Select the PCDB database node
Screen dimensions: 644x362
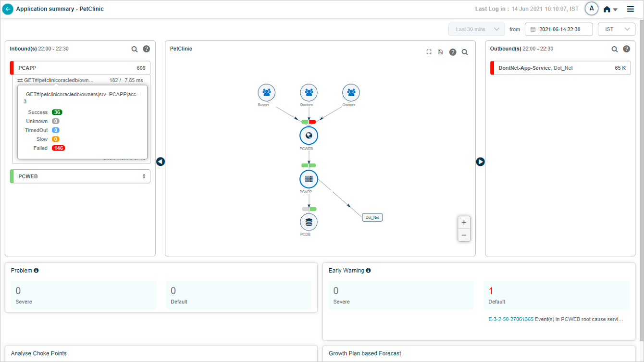click(309, 223)
